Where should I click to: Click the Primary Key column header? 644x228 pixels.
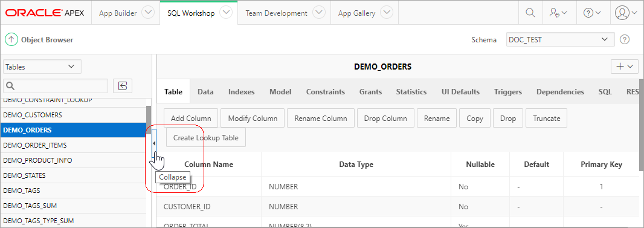pos(601,164)
